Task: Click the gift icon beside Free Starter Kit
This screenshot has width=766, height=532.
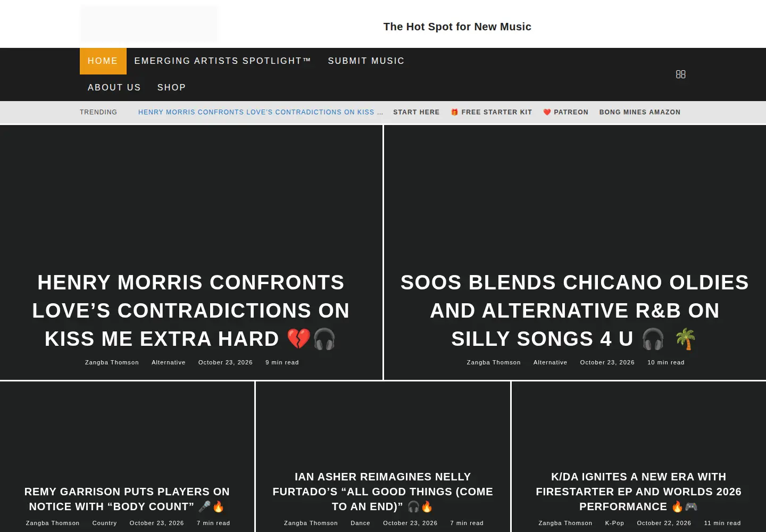Action: 455,112
